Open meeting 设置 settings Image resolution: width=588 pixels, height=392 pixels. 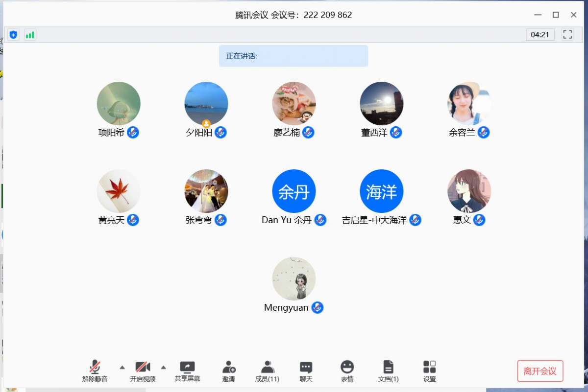tap(429, 367)
